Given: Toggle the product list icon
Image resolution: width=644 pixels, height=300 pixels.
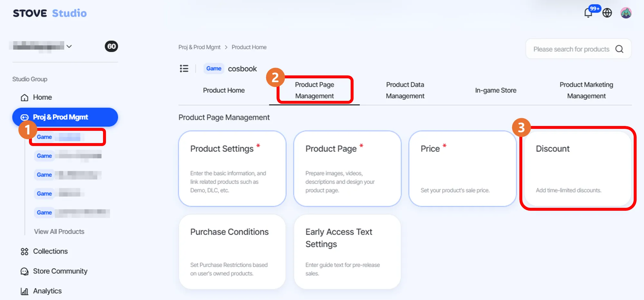Looking at the screenshot, I should tap(184, 69).
